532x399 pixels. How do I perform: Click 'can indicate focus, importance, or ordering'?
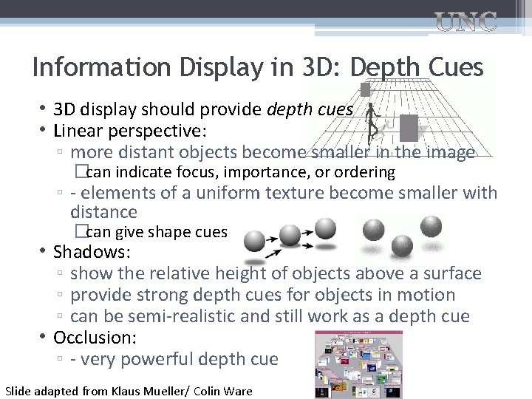(241, 172)
